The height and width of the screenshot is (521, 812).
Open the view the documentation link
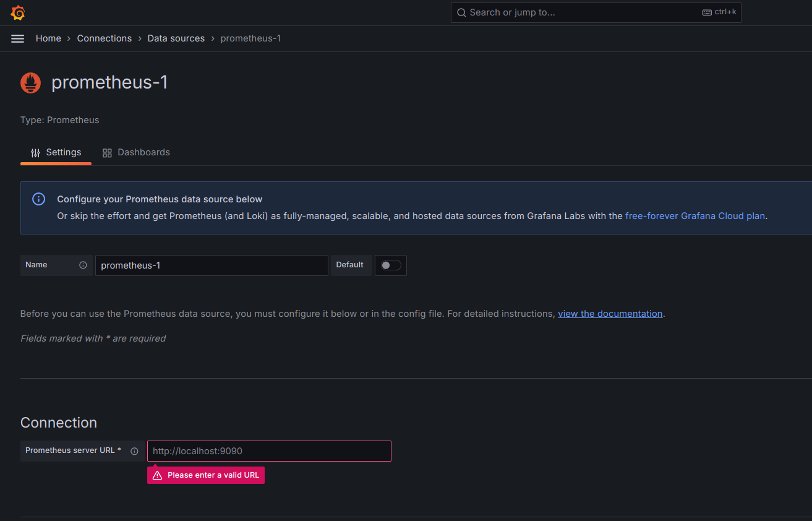(x=610, y=314)
